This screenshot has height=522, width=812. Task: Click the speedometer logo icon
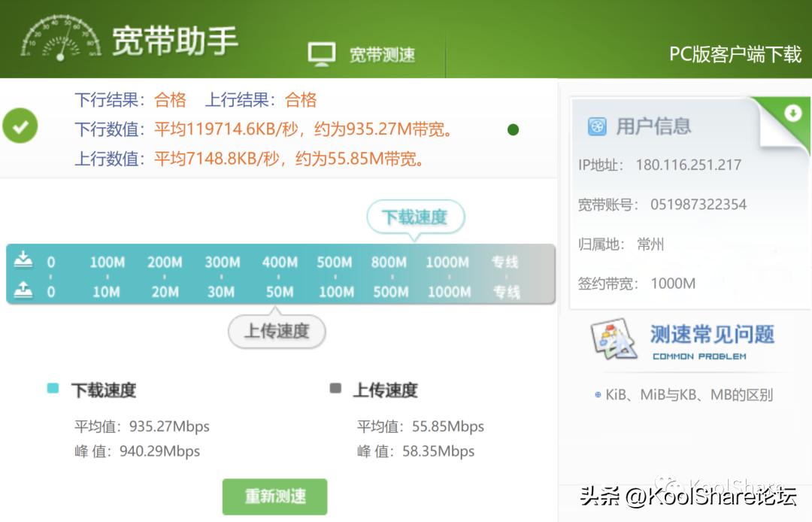pyautogui.click(x=59, y=38)
